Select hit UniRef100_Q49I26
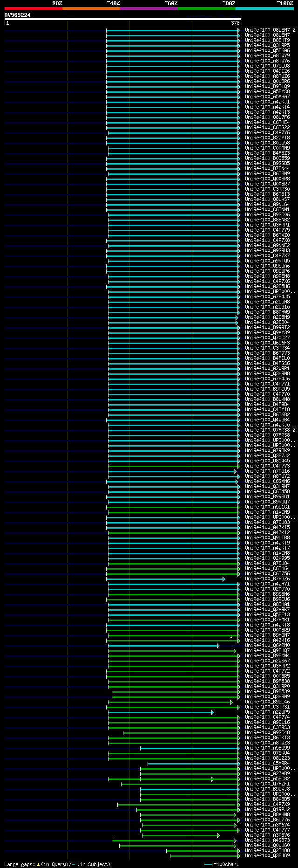The height and width of the screenshot is (868, 298). (x=267, y=71)
